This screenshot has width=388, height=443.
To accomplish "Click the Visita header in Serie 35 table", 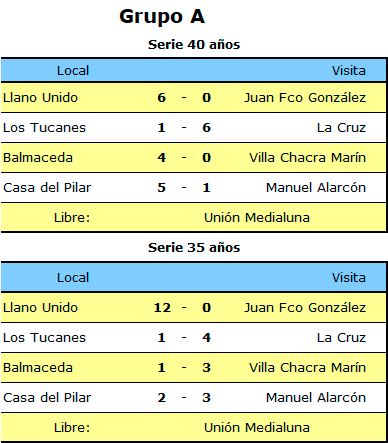I will [x=349, y=278].
